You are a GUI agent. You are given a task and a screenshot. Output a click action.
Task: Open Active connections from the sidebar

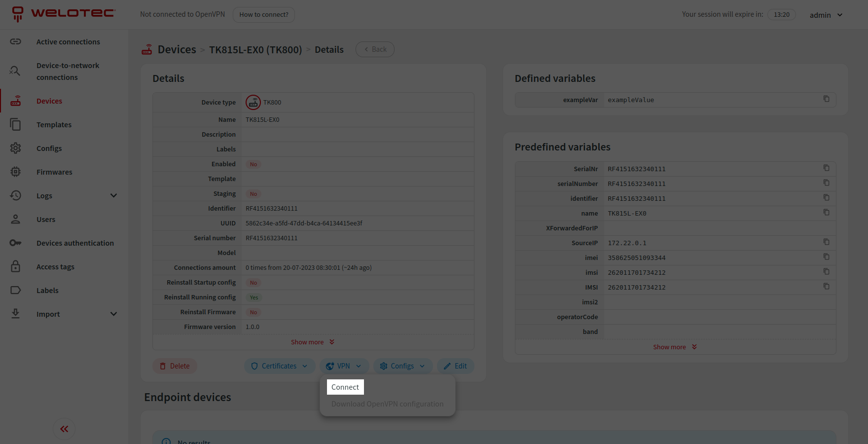pyautogui.click(x=68, y=42)
